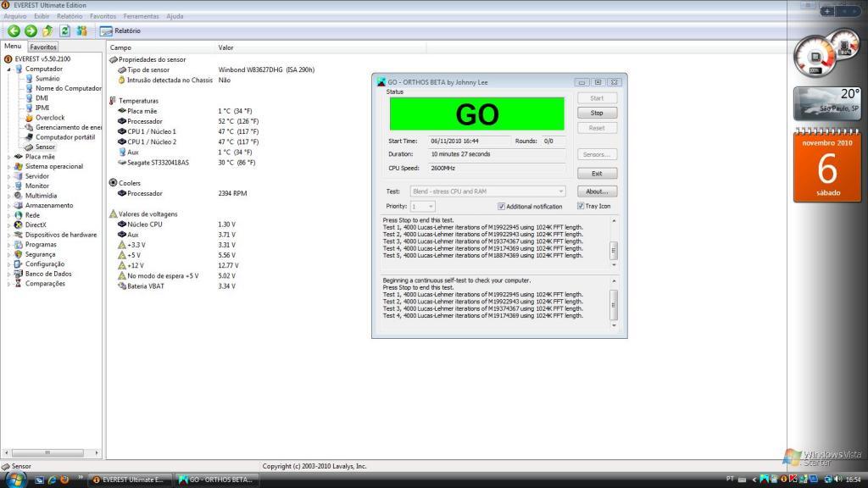Open the About... dialog in Orthos
868x488 pixels.
(x=597, y=191)
